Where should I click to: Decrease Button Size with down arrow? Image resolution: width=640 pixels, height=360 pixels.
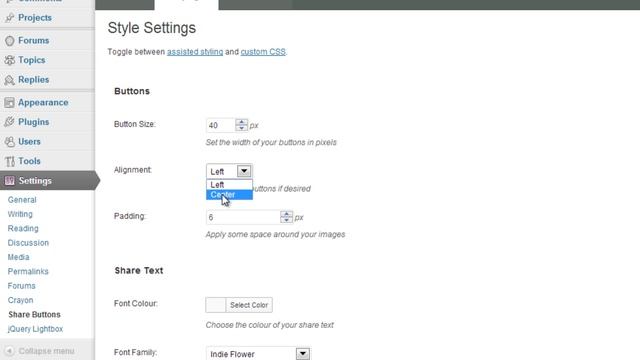tap(242, 129)
